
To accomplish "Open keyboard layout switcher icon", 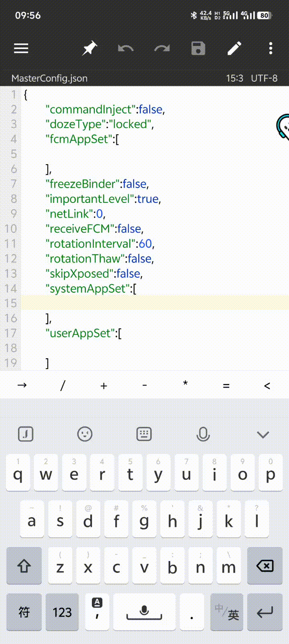I will tap(144, 434).
